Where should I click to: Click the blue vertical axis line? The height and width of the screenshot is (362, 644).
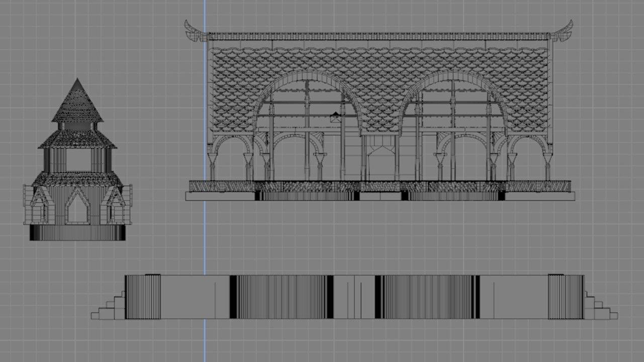pyautogui.click(x=205, y=181)
